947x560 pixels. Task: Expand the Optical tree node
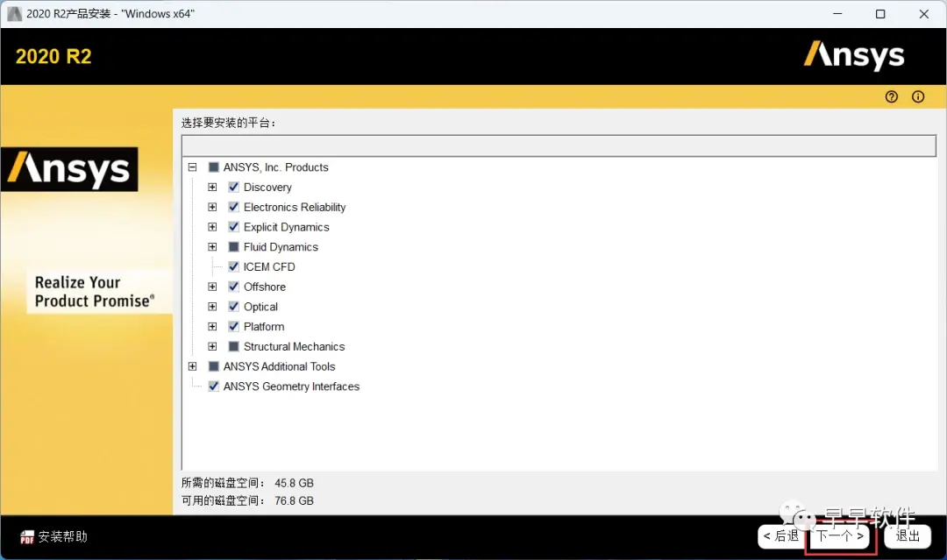click(212, 307)
